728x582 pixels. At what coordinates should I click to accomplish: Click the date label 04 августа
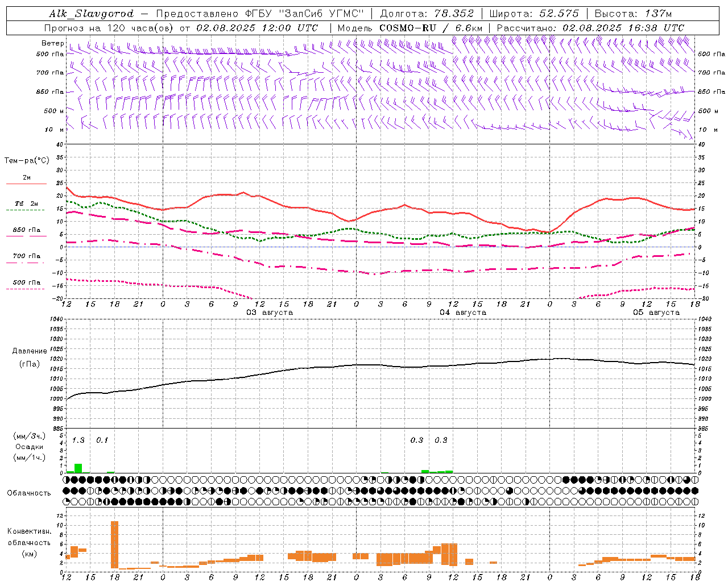[462, 313]
